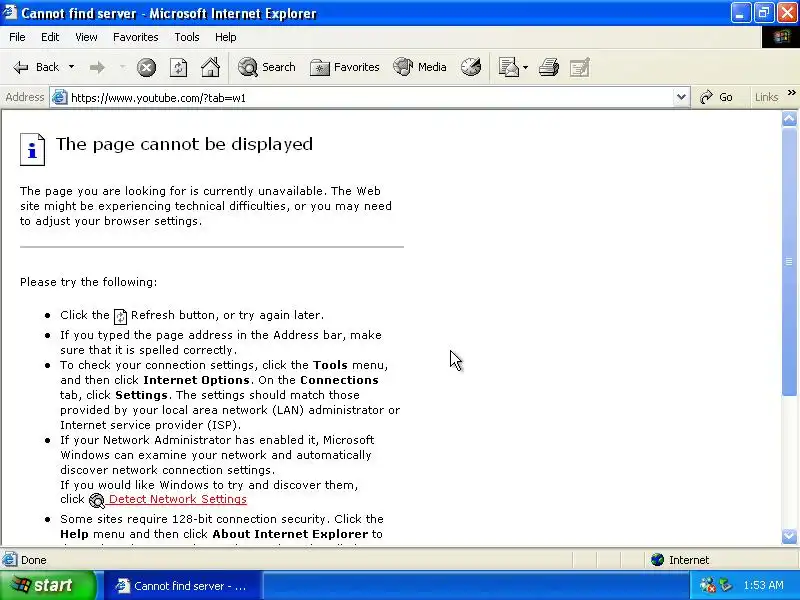Viewport: 800px width, 600px height.
Task: Click the vertical scrollbar thumb
Action: click(789, 261)
